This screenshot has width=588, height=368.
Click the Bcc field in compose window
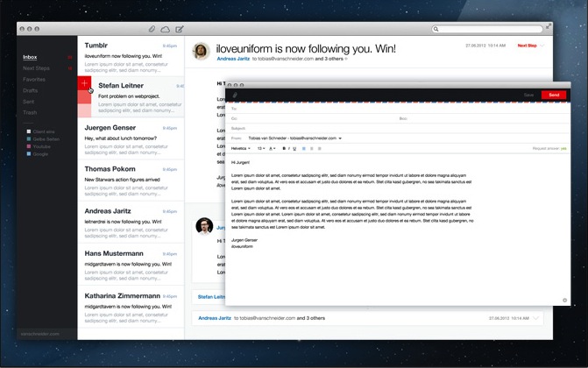coord(484,118)
